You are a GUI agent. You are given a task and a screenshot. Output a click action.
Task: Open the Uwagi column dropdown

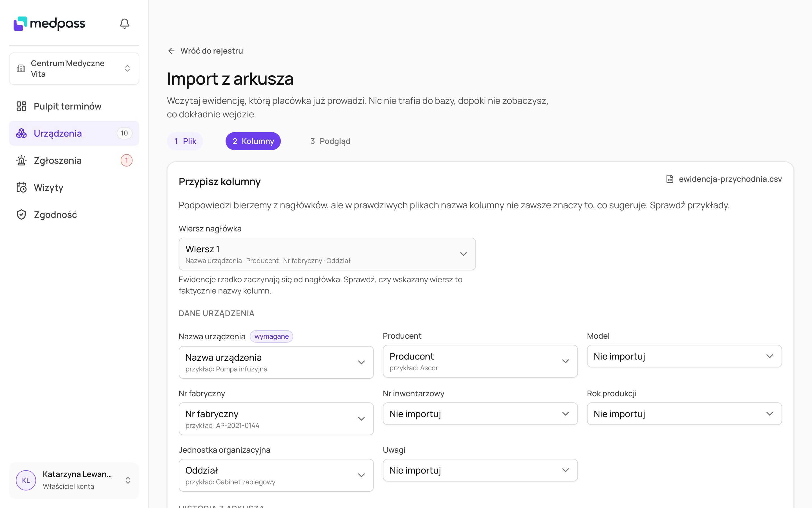click(x=480, y=470)
